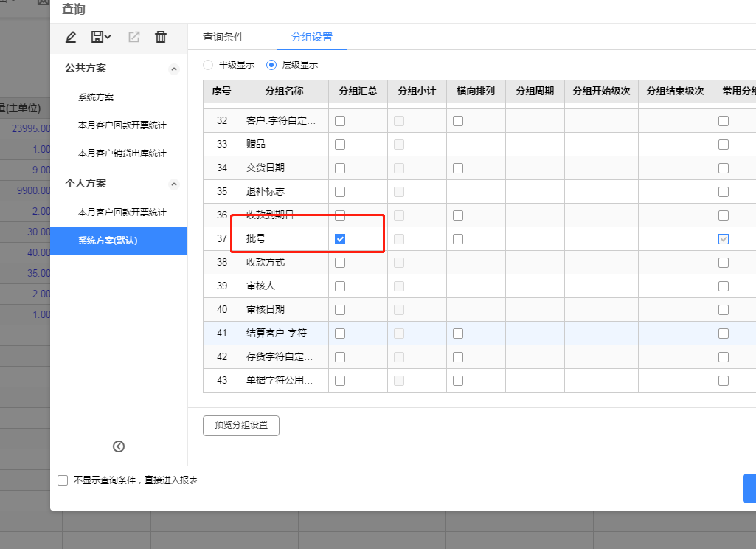The image size is (756, 549).
Task: Check 横向排列 for row 41 结算客户
Action: 458,334
